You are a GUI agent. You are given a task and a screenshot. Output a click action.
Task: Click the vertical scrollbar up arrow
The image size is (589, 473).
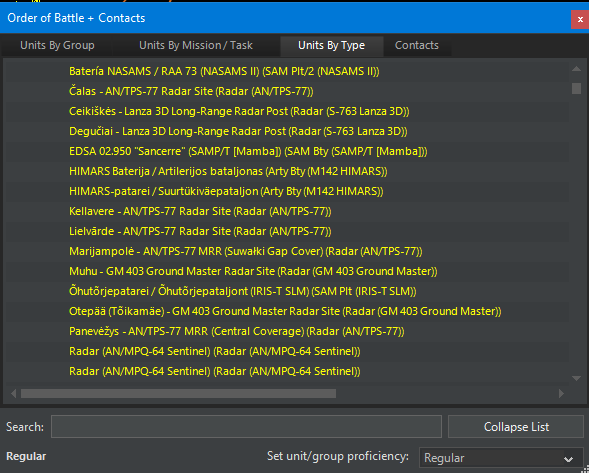(576, 69)
